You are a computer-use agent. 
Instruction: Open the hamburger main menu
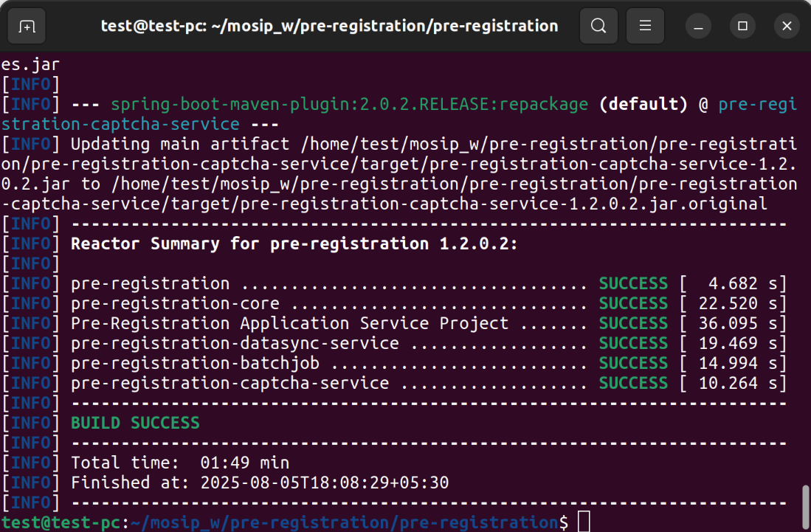click(645, 27)
